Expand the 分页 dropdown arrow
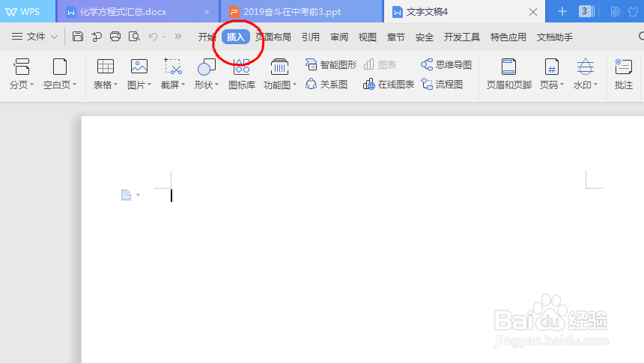 [x=32, y=85]
